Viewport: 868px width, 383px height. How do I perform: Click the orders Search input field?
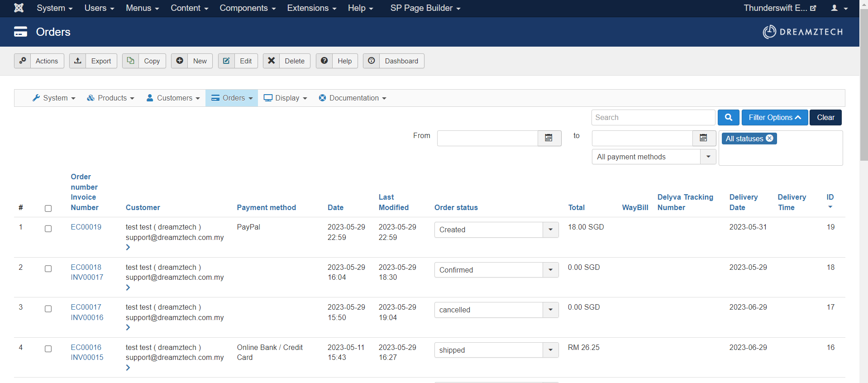(653, 117)
